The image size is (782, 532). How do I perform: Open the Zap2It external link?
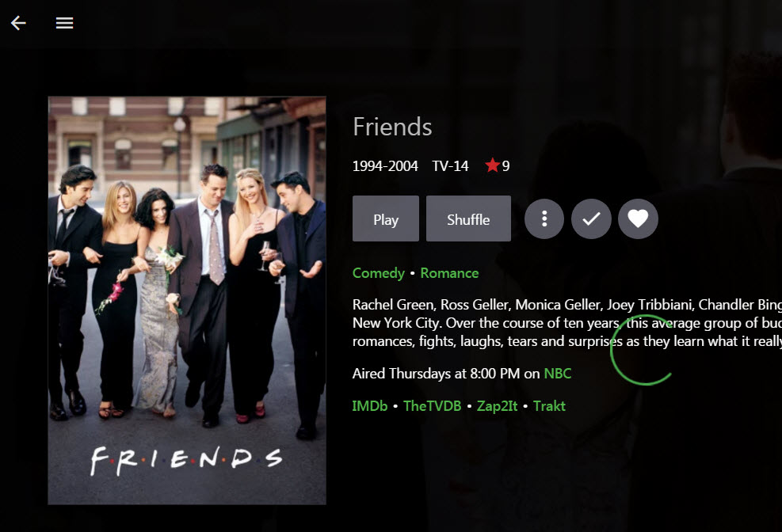click(497, 406)
